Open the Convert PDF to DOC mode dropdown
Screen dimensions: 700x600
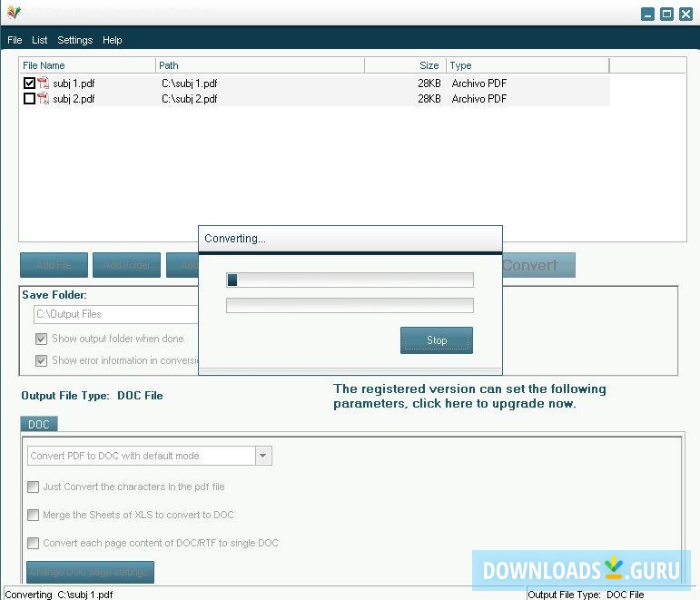[x=263, y=456]
